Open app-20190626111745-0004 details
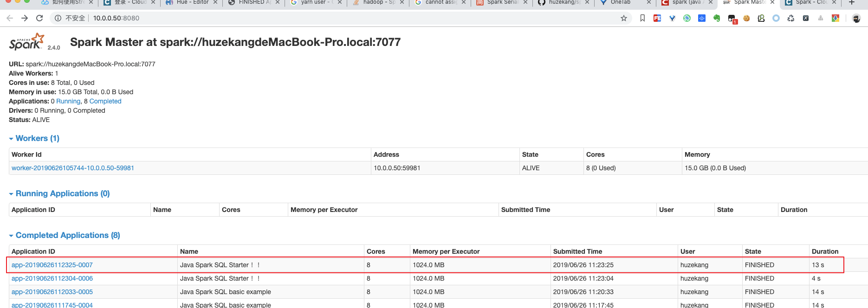 pyautogui.click(x=52, y=305)
